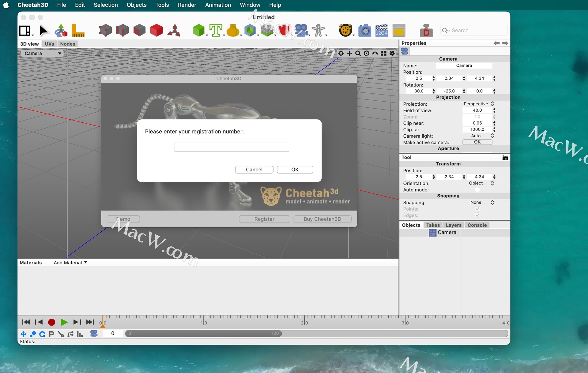Image resolution: width=588 pixels, height=373 pixels.
Task: Open the yellow render manager icon
Action: pyautogui.click(x=399, y=31)
